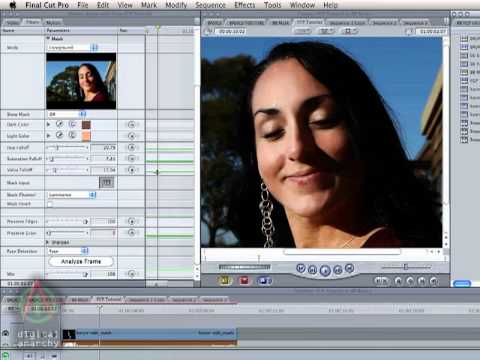Click Play Around Current Frame in the Canvas
The height and width of the screenshot is (360, 480).
click(338, 269)
